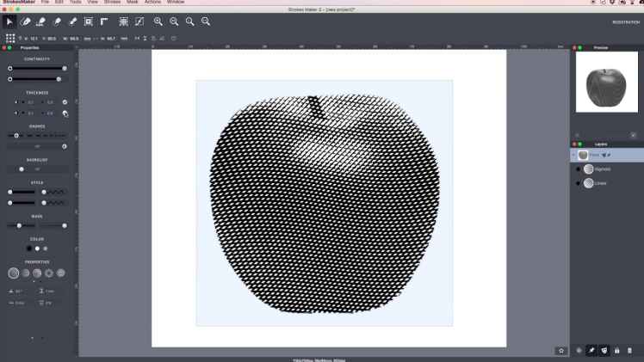The height and width of the screenshot is (362, 644).
Task: Toggle visibility of the Sigmoid layer
Action: (578, 169)
